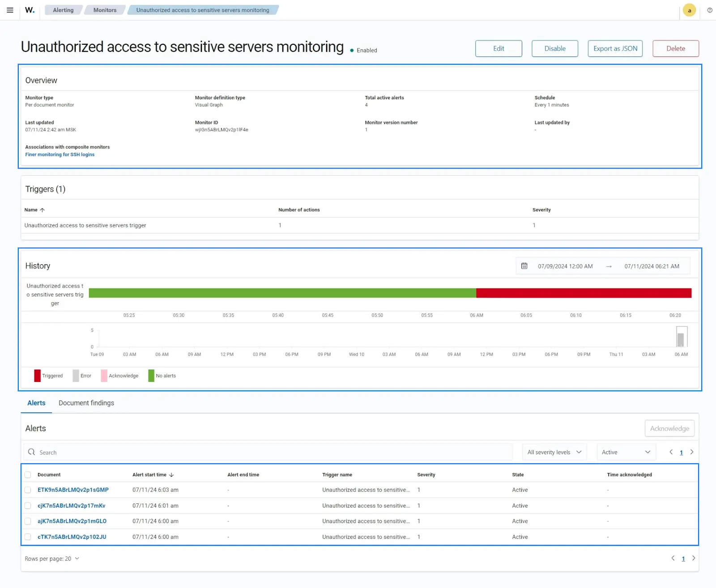The width and height of the screenshot is (716, 588).
Task: Check the ETK9n5ABrLMQv2p1sGMP alert row
Action: pos(28,490)
